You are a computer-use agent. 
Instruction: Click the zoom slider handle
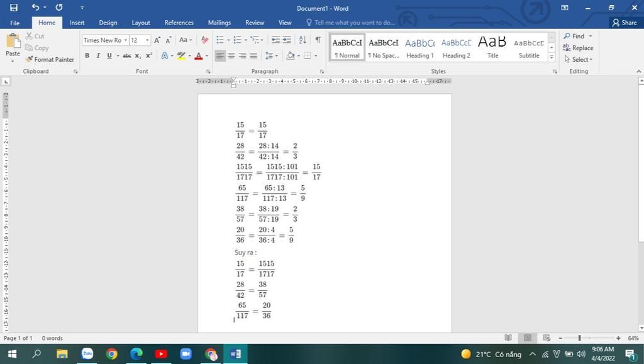(579, 338)
